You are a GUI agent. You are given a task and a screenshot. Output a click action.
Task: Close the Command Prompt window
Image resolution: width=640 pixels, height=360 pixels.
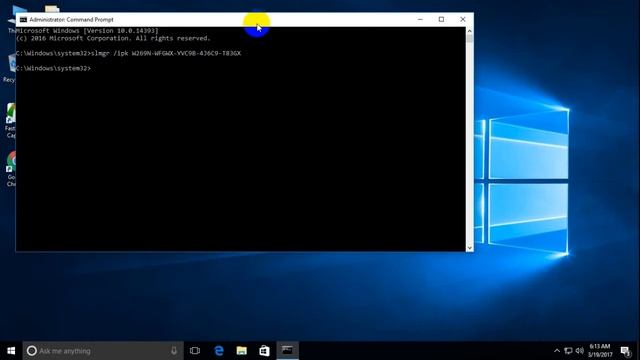click(462, 20)
